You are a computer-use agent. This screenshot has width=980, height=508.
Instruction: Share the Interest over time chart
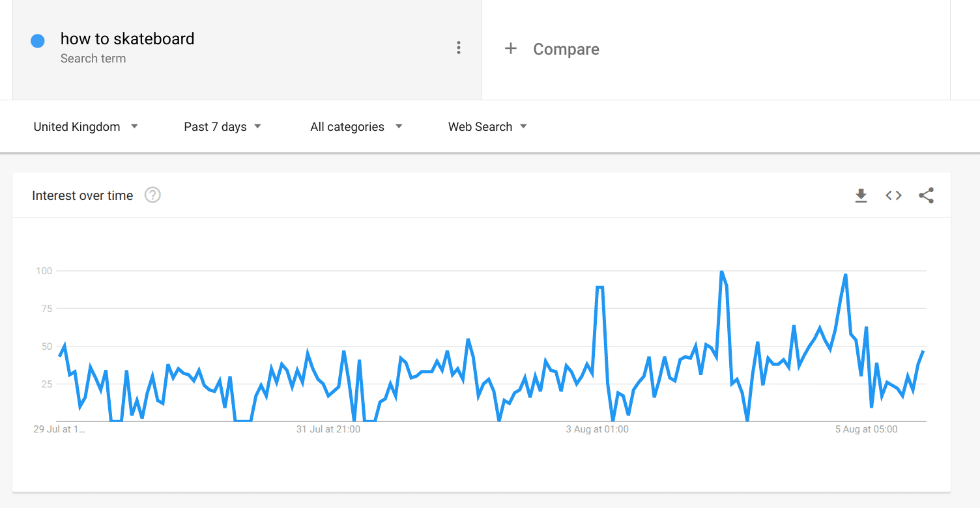pos(926,195)
